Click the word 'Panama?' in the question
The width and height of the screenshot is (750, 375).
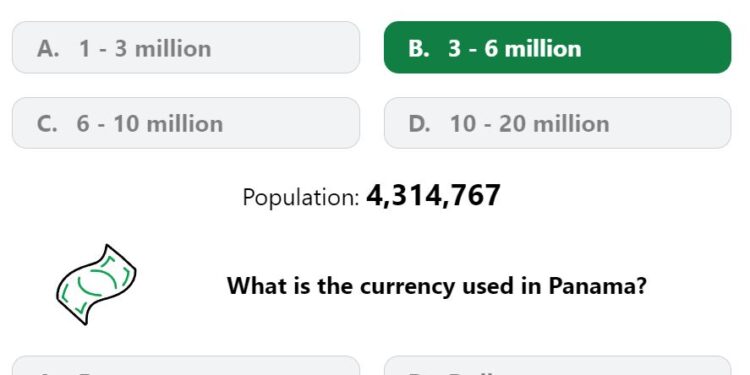pos(597,286)
